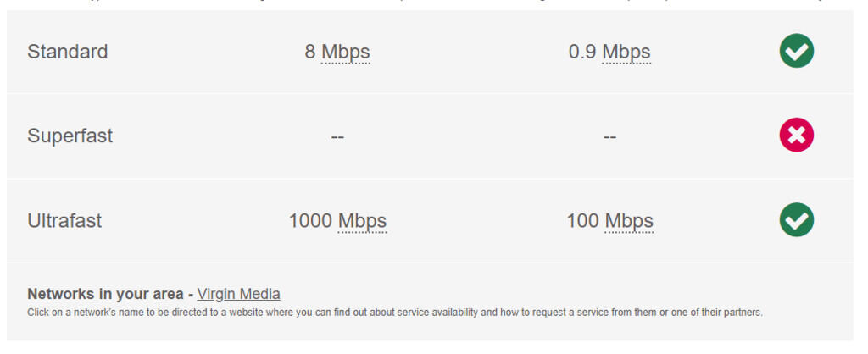Click the green checkmark icon for Standard
868x354 pixels.
[797, 51]
